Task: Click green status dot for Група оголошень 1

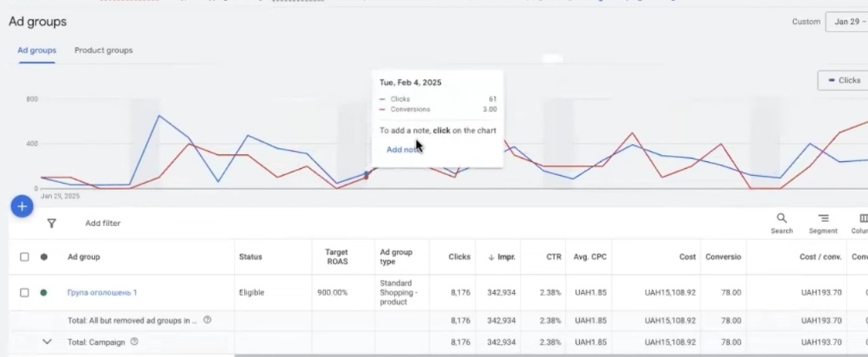Action: point(44,292)
